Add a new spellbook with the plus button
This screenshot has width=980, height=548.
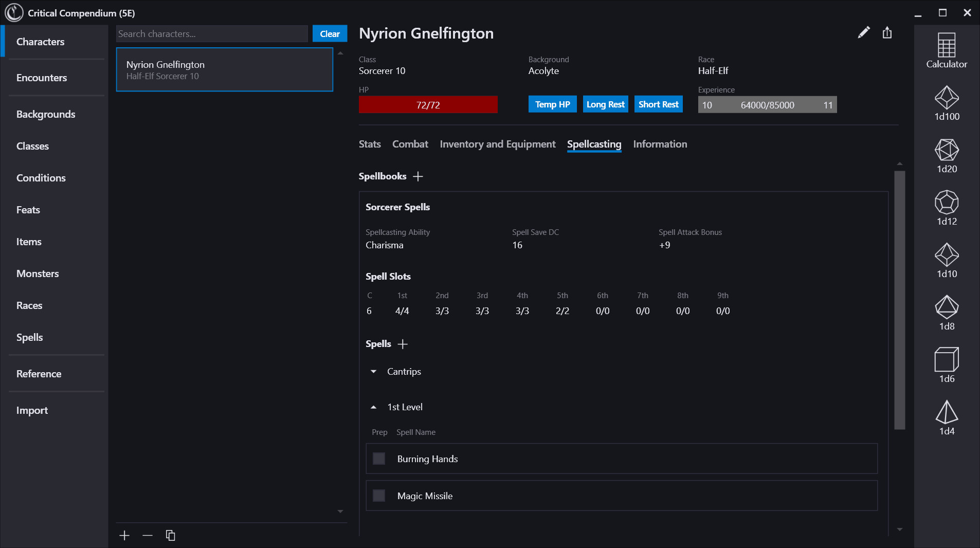pyautogui.click(x=418, y=176)
